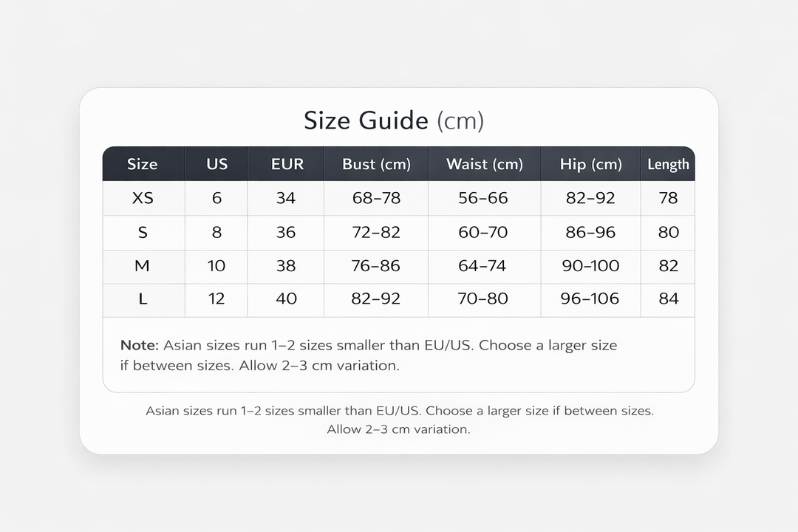The width and height of the screenshot is (798, 532).
Task: Click the Length column header
Action: (668, 164)
